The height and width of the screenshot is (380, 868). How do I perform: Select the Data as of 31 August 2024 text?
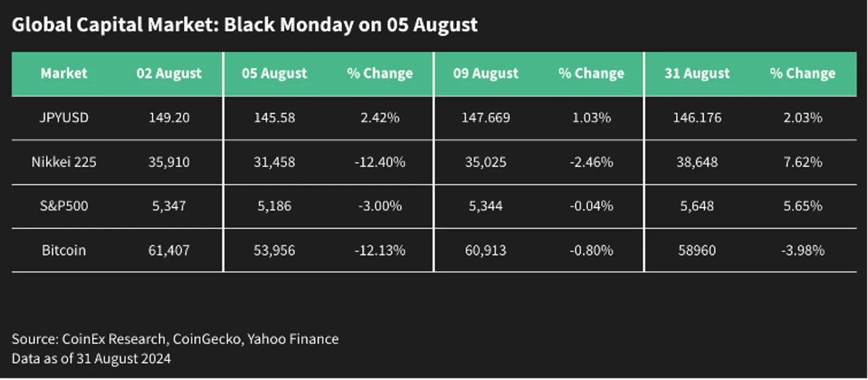click(91, 359)
